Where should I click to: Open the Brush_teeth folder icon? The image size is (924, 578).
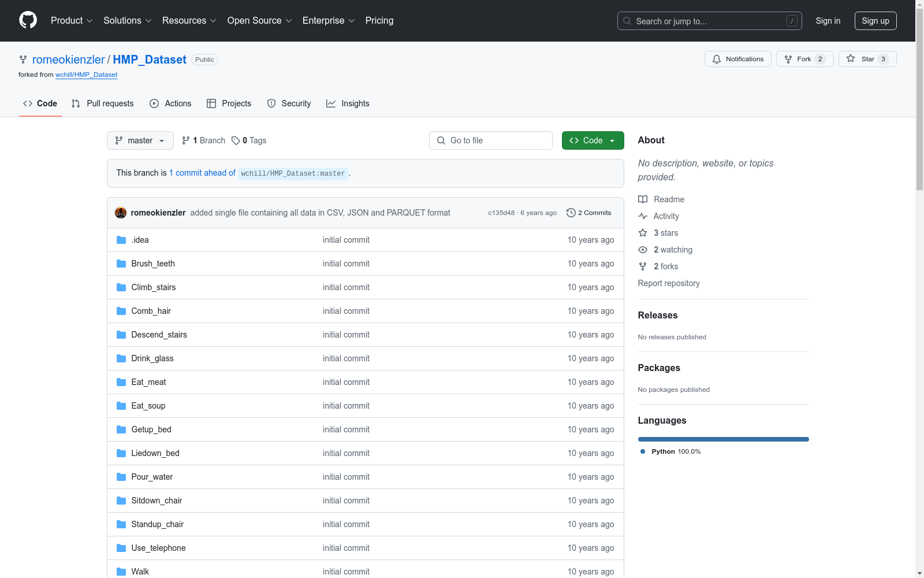121,264
